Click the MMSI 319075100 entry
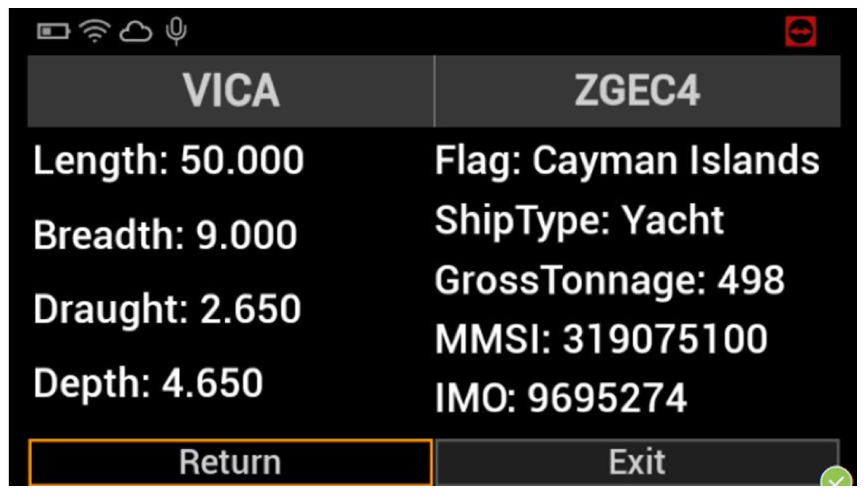868x497 pixels. click(601, 339)
